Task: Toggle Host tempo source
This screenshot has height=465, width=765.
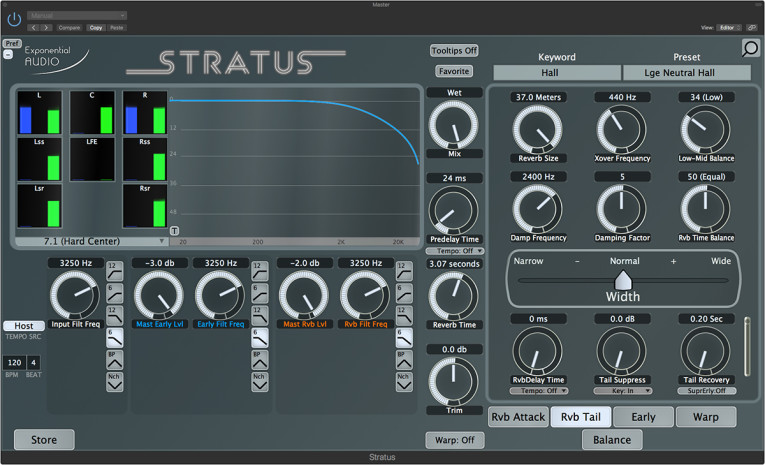Action: (24, 326)
